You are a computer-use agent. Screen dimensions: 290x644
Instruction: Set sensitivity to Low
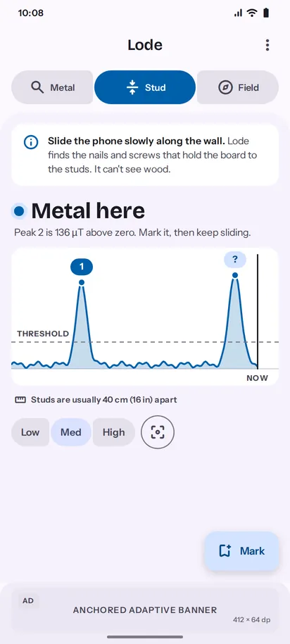pyautogui.click(x=30, y=432)
